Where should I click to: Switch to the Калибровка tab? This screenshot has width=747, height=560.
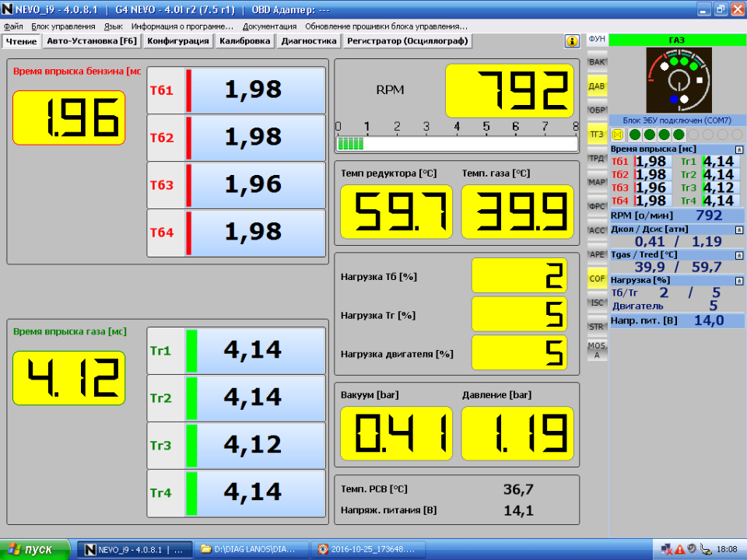click(x=244, y=41)
